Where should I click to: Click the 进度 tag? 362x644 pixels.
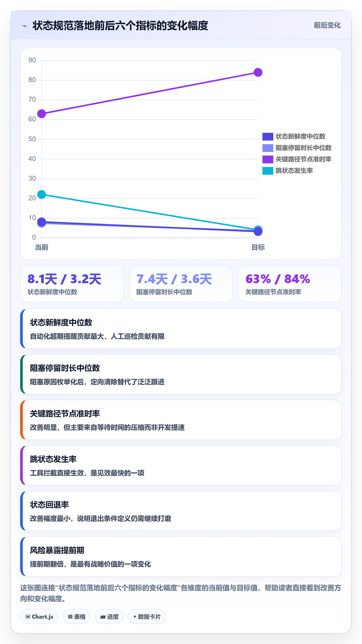tap(109, 617)
